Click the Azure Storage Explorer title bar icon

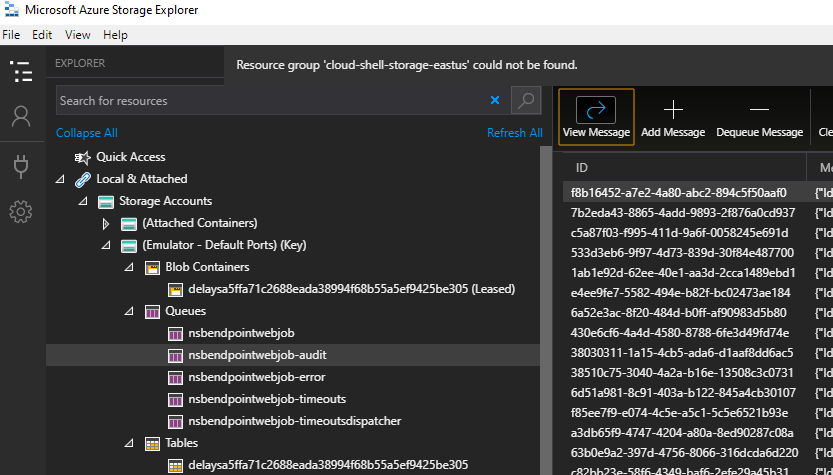coord(11,10)
